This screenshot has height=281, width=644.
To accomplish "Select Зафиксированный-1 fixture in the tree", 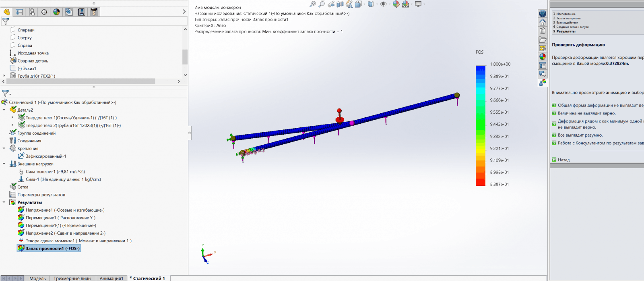I will coord(46,156).
